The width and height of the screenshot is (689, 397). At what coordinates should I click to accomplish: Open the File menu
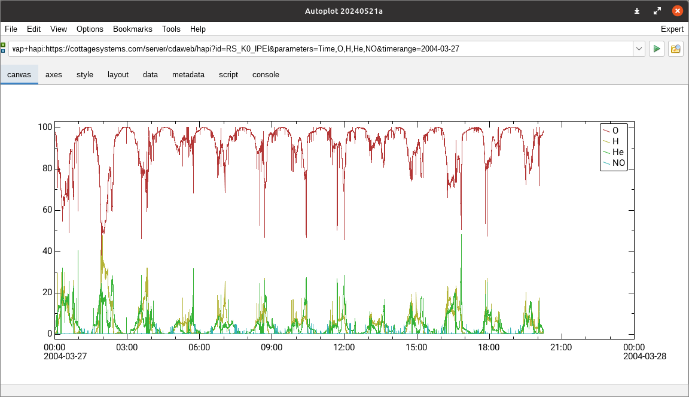(11, 29)
